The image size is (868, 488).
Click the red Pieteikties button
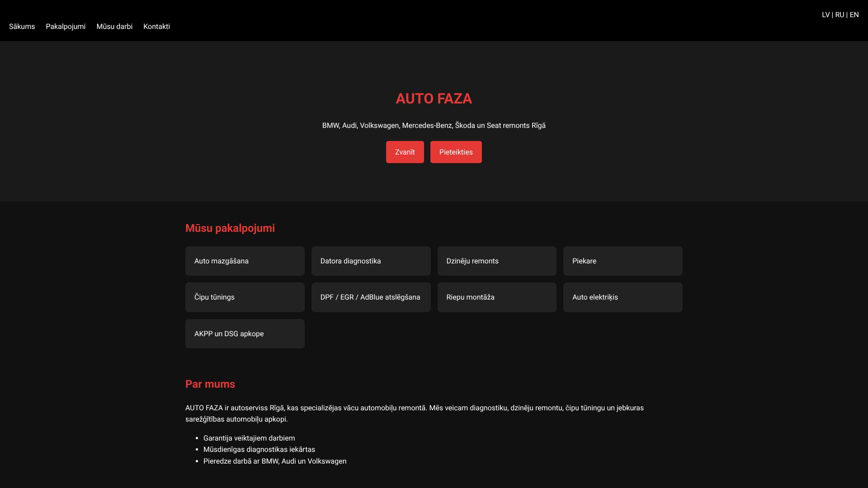tap(456, 152)
